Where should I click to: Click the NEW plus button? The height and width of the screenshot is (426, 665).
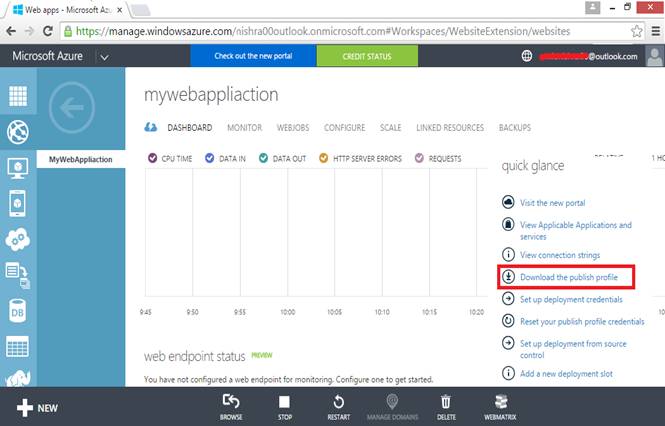[37, 408]
